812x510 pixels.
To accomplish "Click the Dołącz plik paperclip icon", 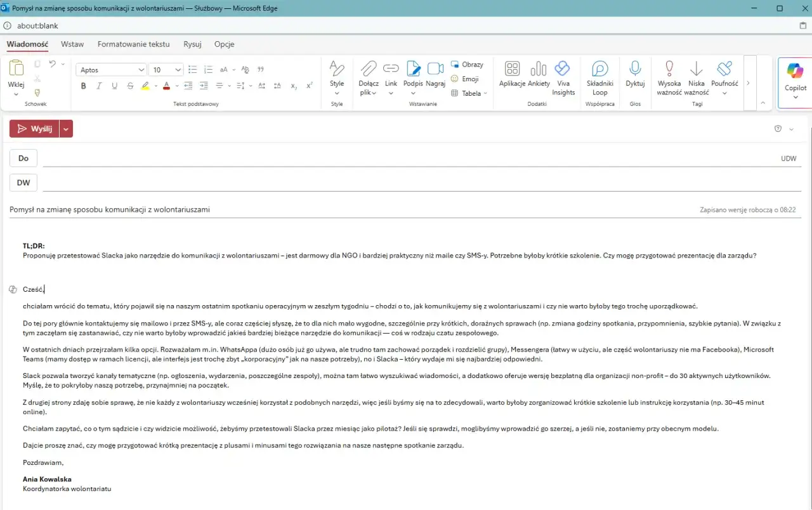I will tap(369, 68).
